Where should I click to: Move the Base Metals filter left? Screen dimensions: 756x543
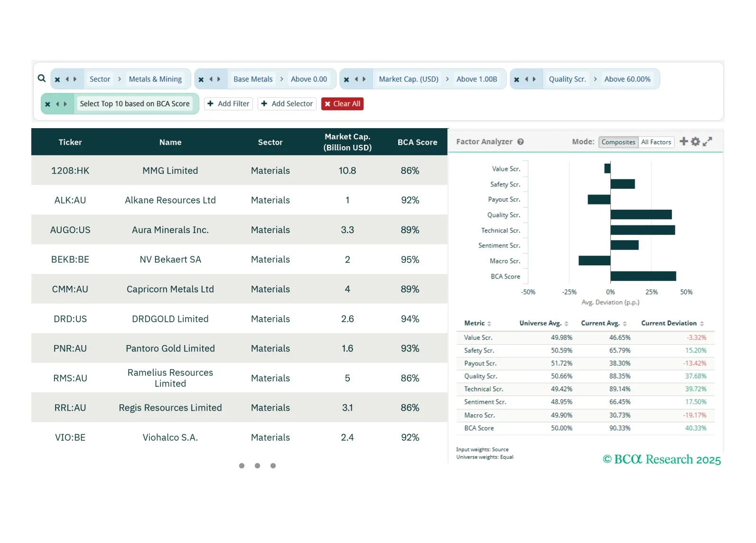(x=211, y=79)
